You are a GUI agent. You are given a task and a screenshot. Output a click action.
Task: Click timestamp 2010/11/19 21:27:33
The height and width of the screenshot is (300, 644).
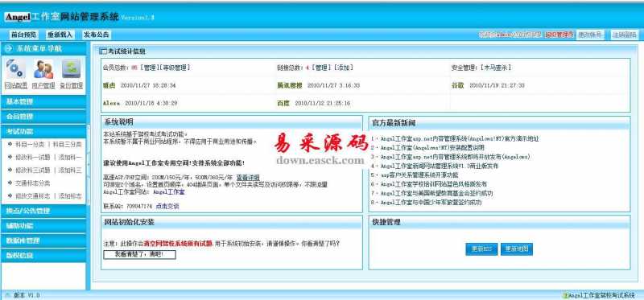(x=497, y=85)
